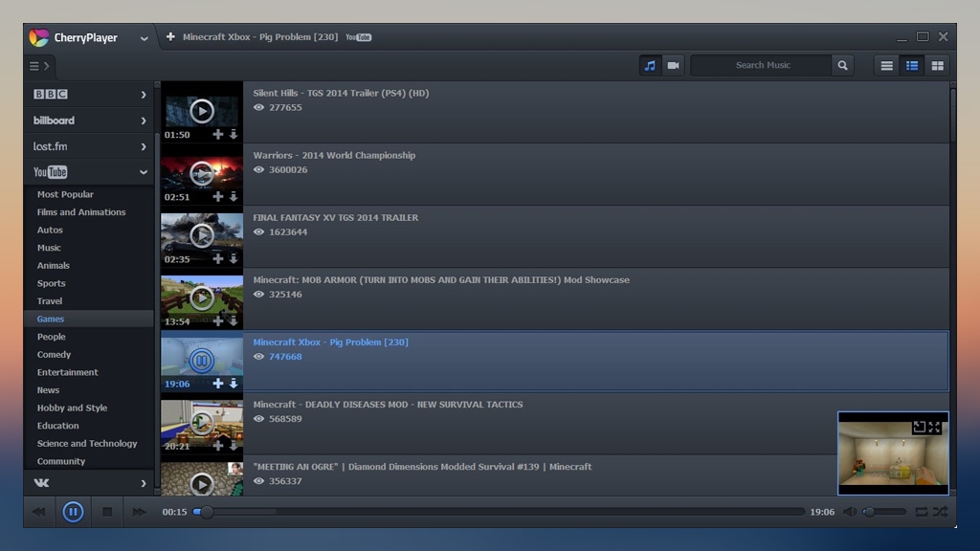Switch to detailed list view
This screenshot has height=551, width=980.
[912, 66]
